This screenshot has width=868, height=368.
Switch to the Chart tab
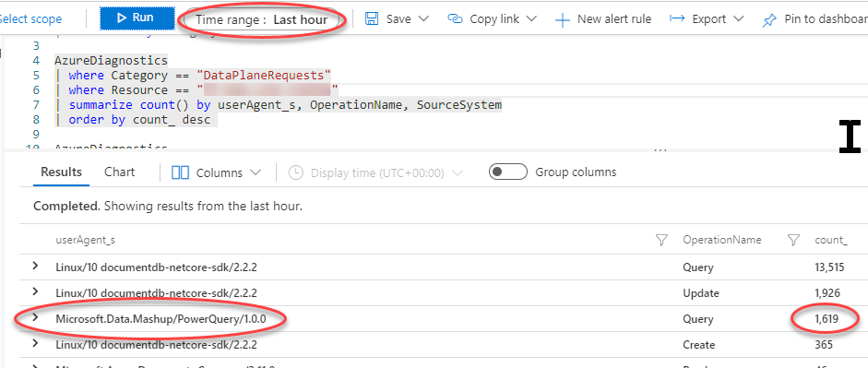pyautogui.click(x=120, y=172)
